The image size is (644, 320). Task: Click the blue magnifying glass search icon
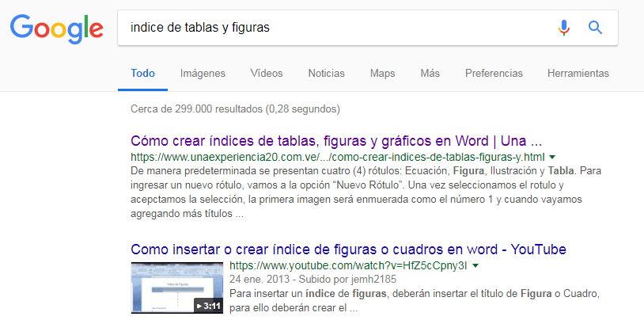(x=595, y=28)
